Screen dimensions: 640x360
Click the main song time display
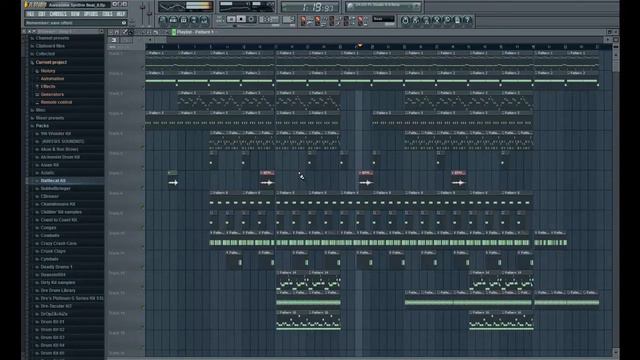pyautogui.click(x=310, y=7)
